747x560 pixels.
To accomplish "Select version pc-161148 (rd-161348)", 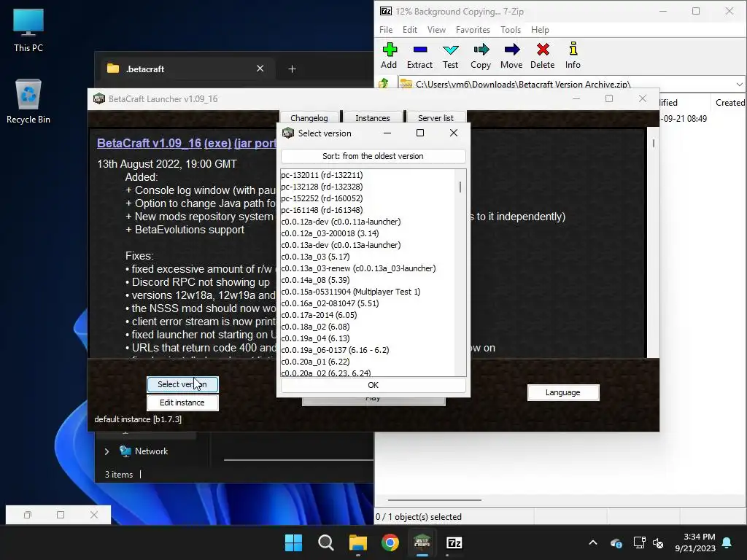I will [x=368, y=210].
